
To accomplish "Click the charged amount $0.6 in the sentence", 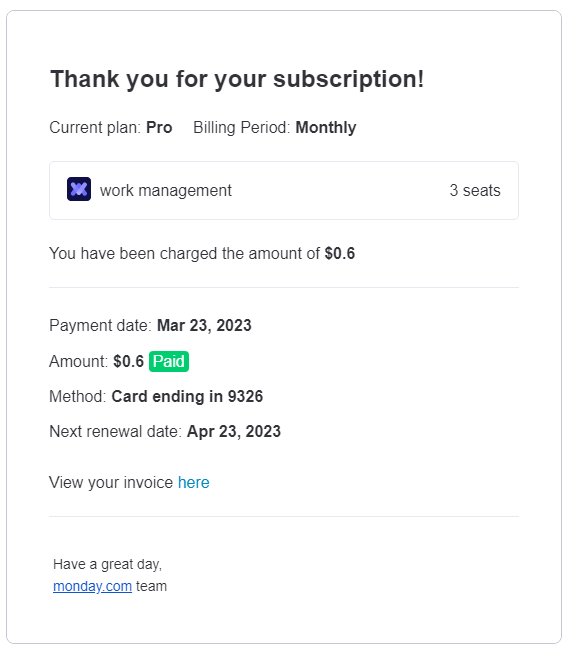I will pyautogui.click(x=340, y=253).
